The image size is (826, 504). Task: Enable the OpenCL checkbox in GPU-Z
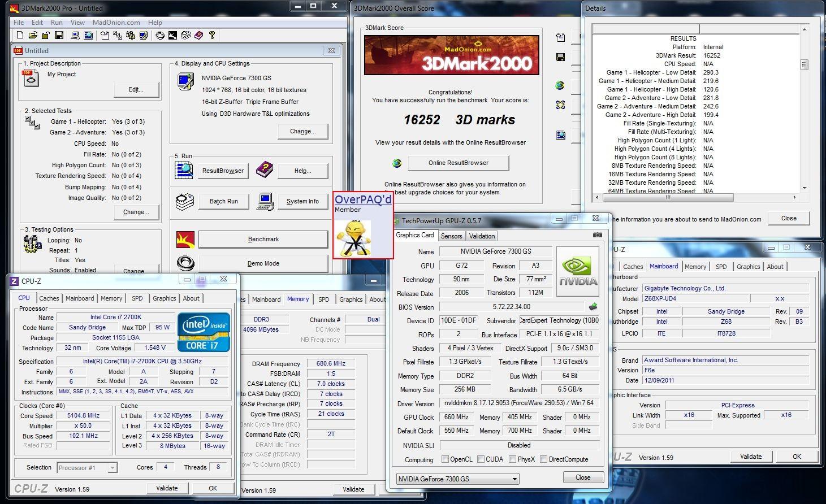tap(445, 459)
